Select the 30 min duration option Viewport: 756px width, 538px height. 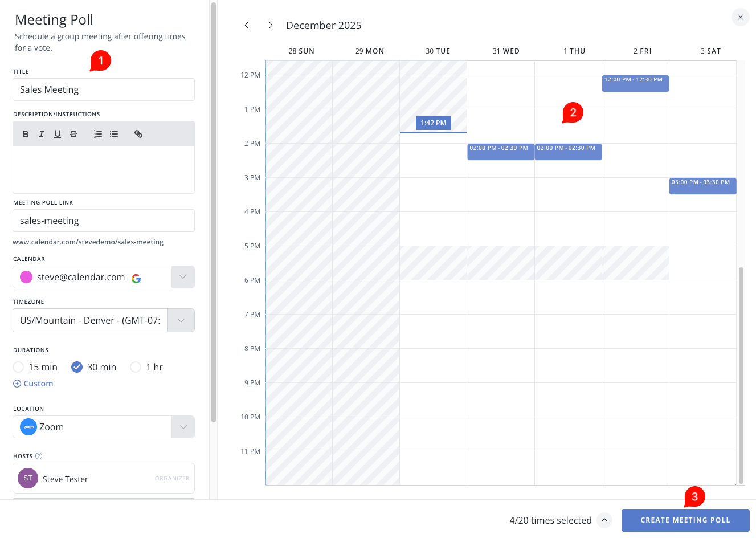(77, 367)
